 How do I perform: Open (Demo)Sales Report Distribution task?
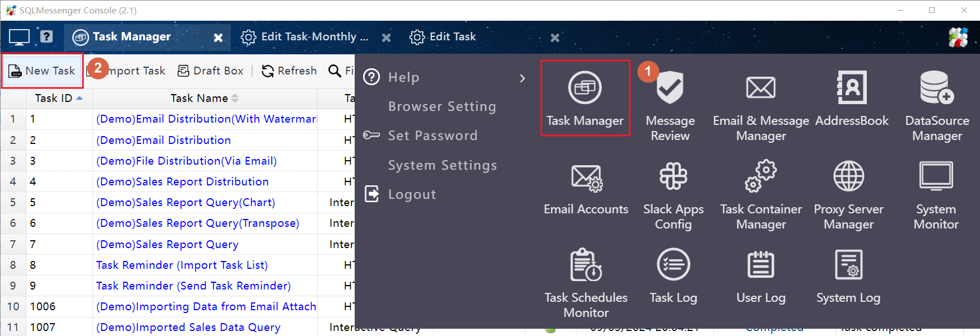[x=183, y=181]
